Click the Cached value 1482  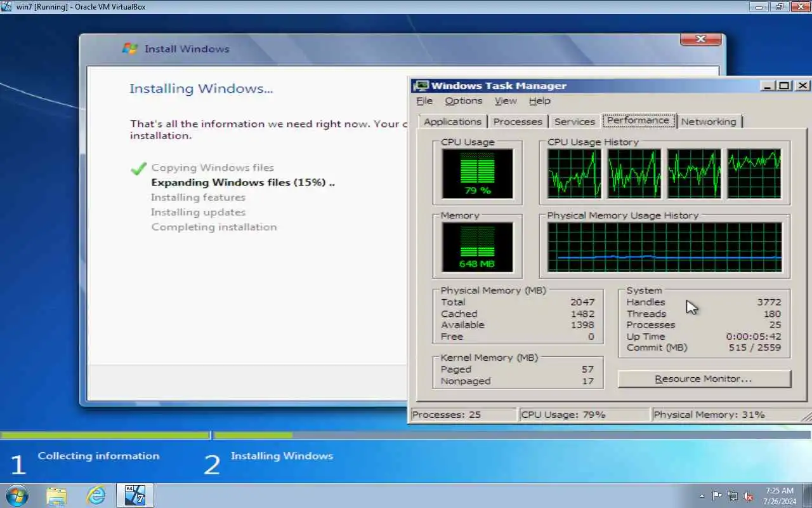[582, 314]
